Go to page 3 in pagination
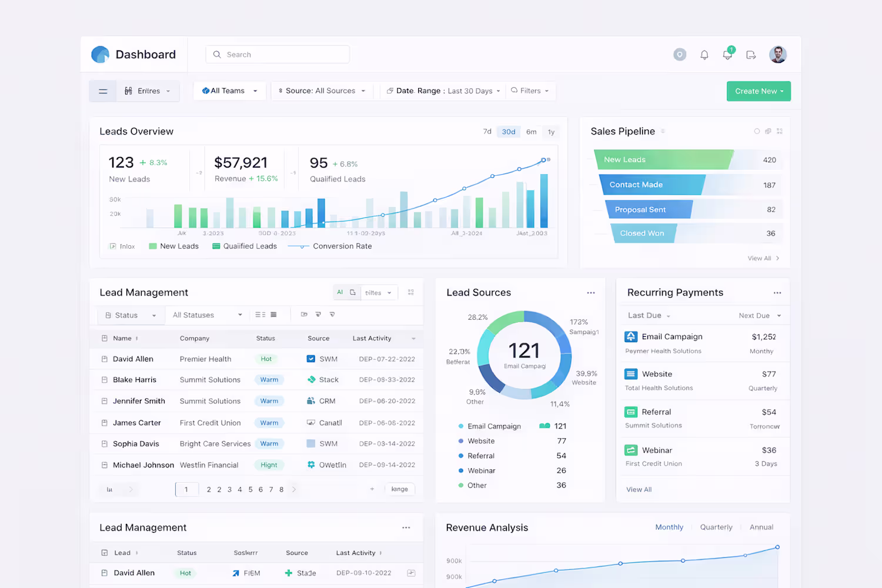The image size is (882, 588). 229,489
